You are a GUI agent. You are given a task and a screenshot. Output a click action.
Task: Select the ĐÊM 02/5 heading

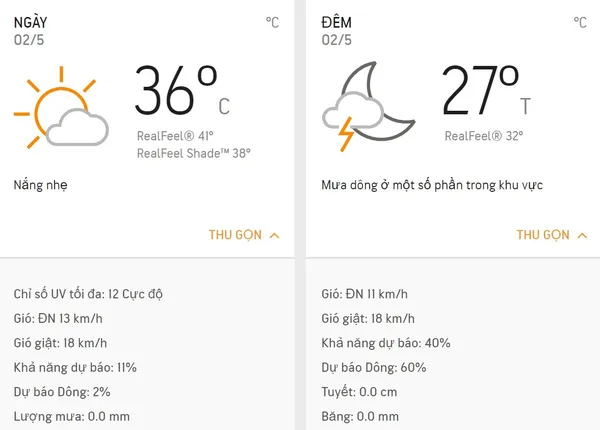pyautogui.click(x=337, y=31)
